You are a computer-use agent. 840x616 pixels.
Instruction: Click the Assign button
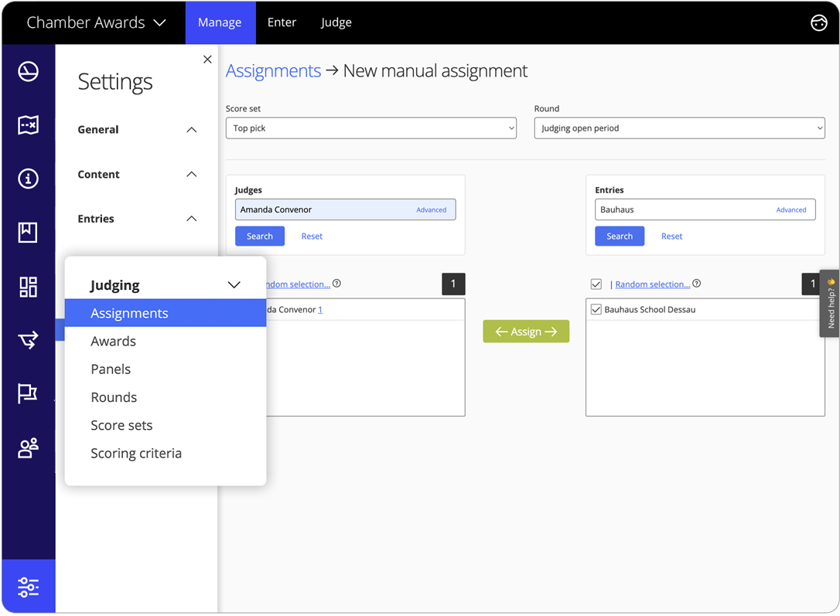[x=526, y=331]
